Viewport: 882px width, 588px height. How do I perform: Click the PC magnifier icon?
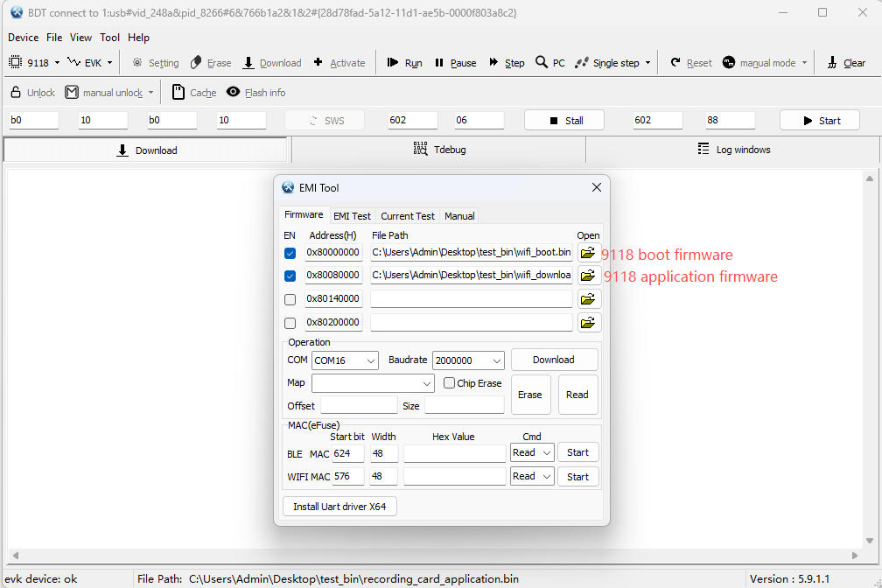(x=541, y=62)
